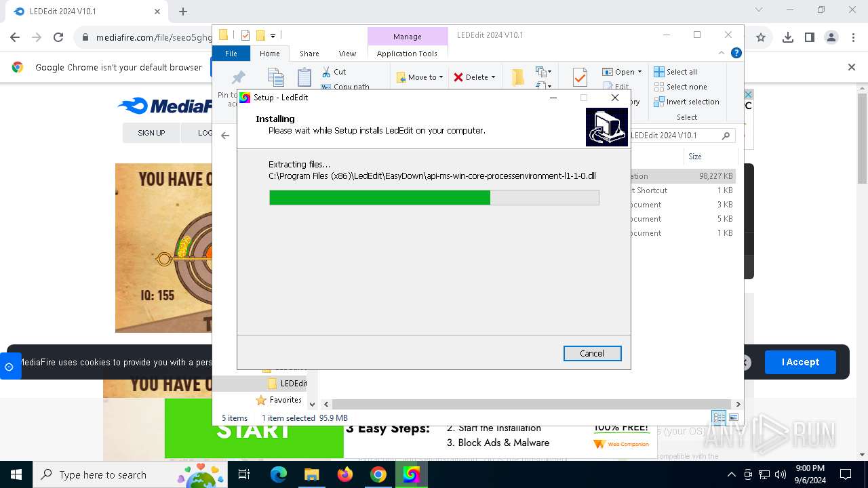Open Chrome profile avatar
Screen dimensions: 868x488
tap(831, 38)
